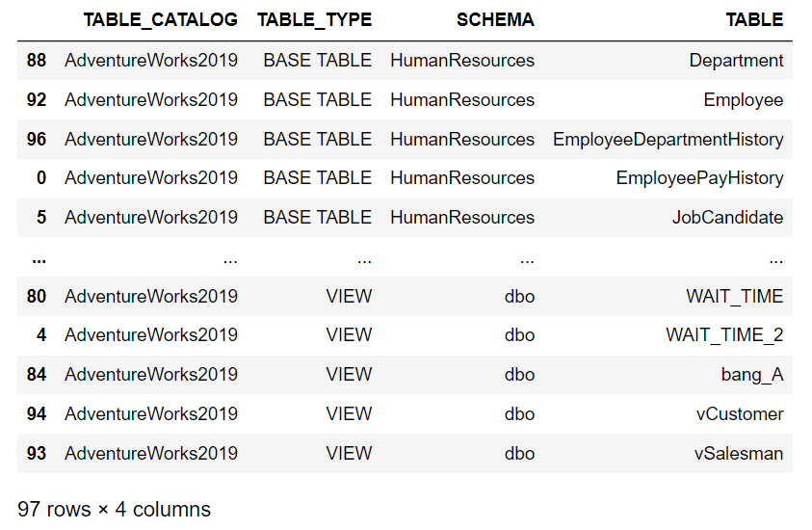Click the TABLE column header
This screenshot has width=812, height=530.
[754, 19]
